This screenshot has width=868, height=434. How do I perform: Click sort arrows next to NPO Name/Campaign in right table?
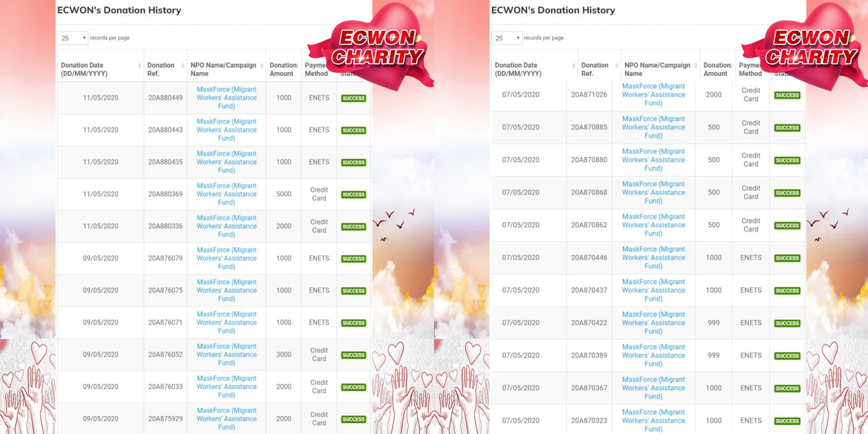(x=696, y=66)
